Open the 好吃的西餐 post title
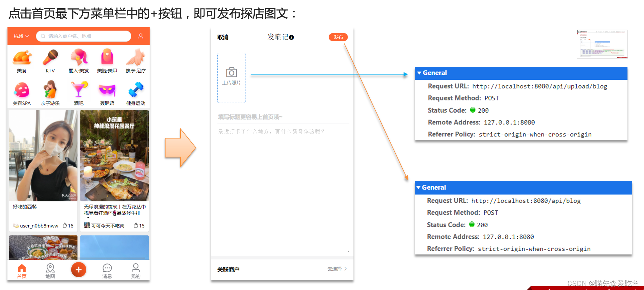The image size is (644, 290). point(25,207)
